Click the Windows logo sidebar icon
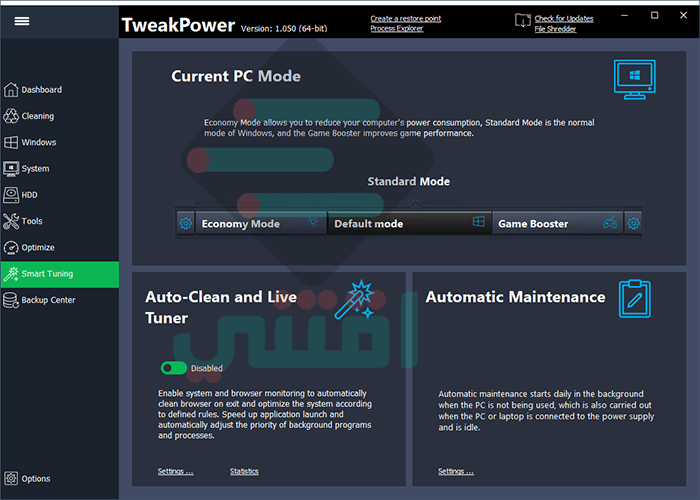This screenshot has height=500, width=700. point(11,142)
